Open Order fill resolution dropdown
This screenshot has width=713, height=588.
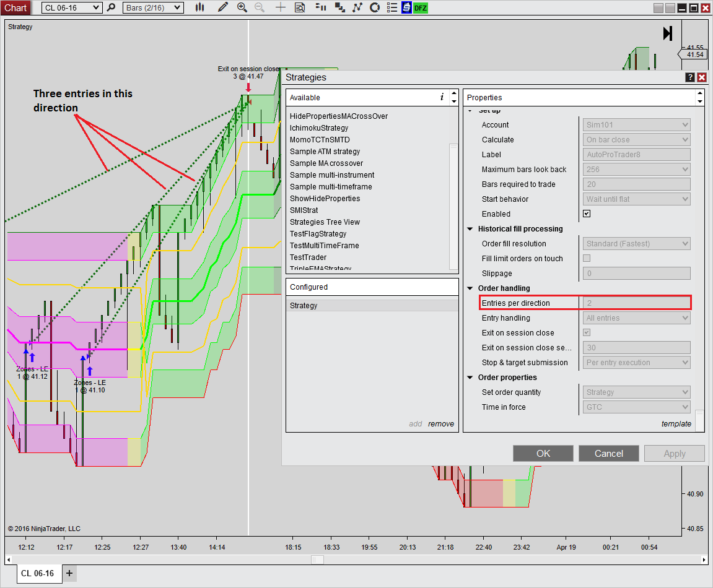(636, 244)
